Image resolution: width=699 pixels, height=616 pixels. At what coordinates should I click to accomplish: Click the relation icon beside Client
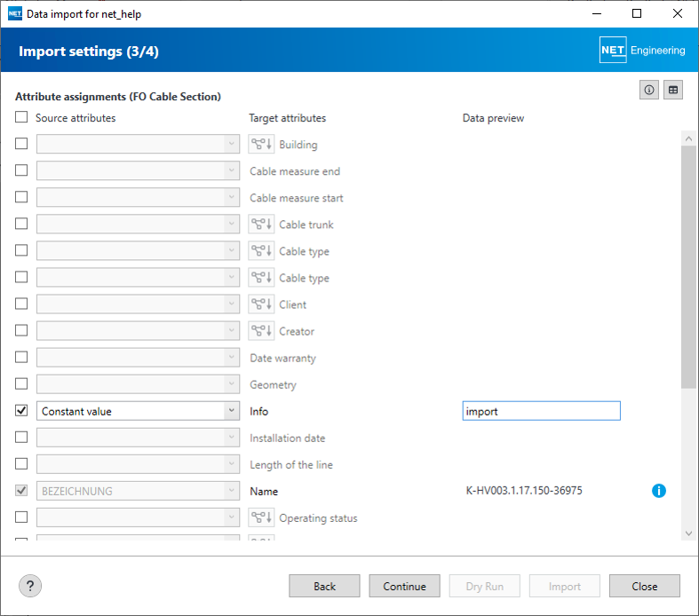261,304
